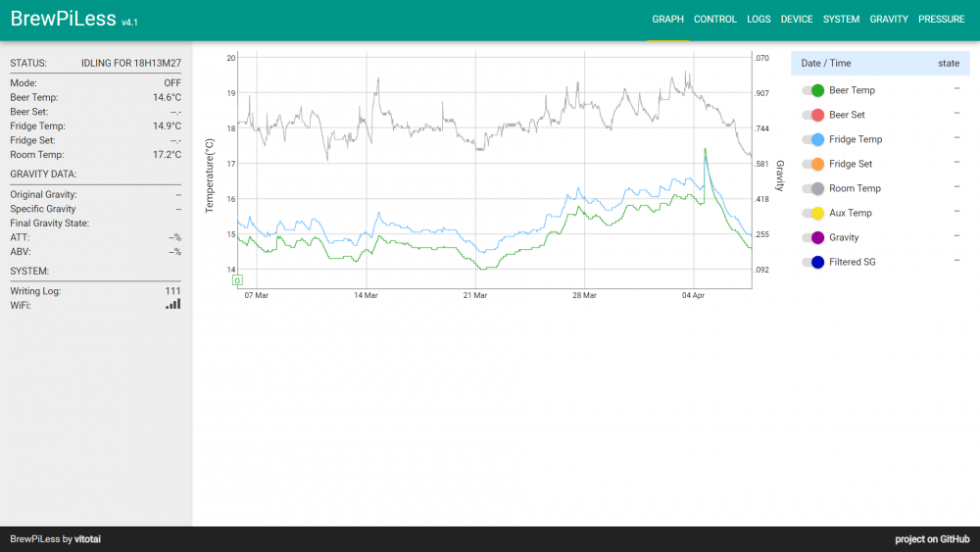Click the BrewPiLess title logo

63,20
